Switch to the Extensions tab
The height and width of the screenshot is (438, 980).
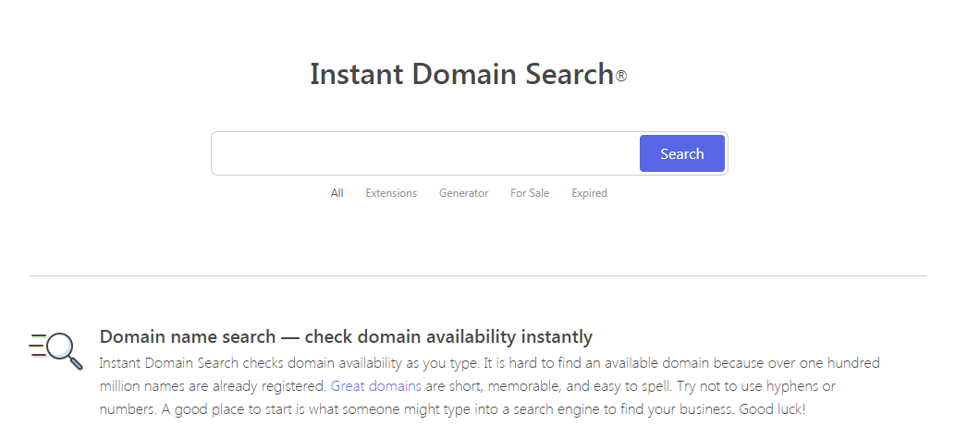click(x=391, y=193)
